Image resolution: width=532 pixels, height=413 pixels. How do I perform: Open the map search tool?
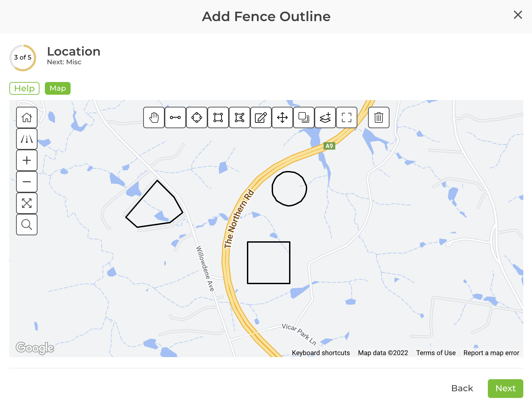27,225
